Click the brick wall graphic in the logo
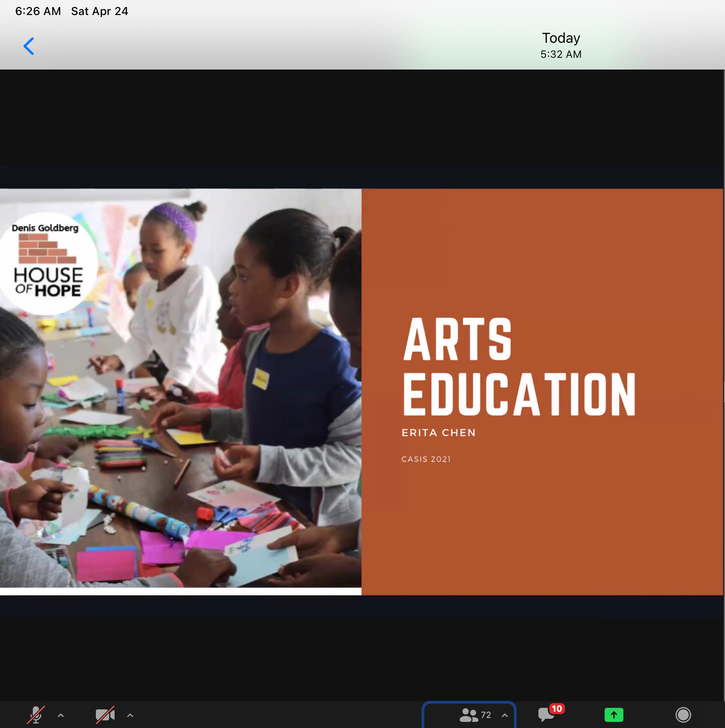 click(x=47, y=249)
